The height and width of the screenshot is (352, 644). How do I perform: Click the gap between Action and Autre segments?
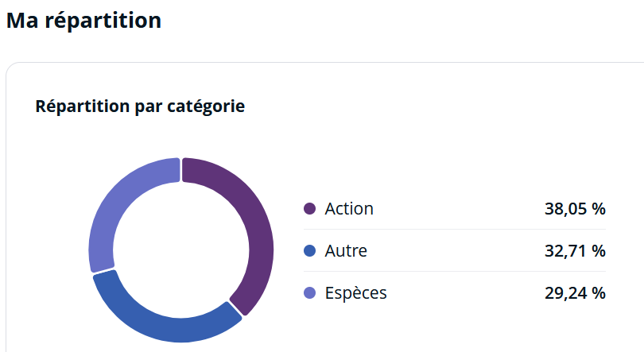(x=236, y=309)
